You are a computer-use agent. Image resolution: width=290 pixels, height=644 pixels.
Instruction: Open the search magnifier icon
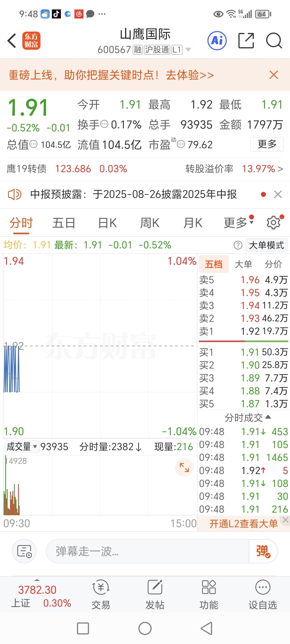pos(274,41)
